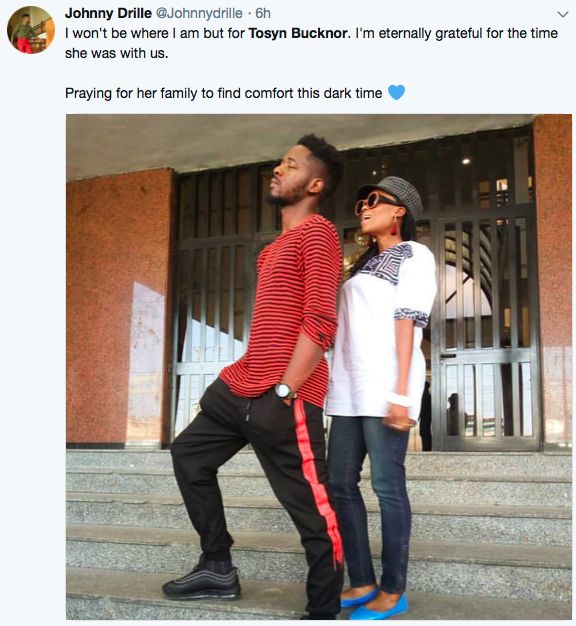Click the woman's grey hat in photo

click(x=394, y=193)
